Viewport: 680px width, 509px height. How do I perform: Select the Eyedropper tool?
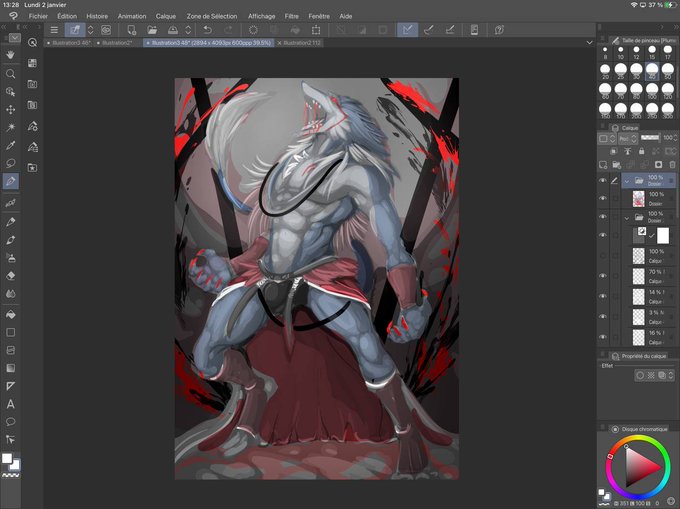click(11, 145)
